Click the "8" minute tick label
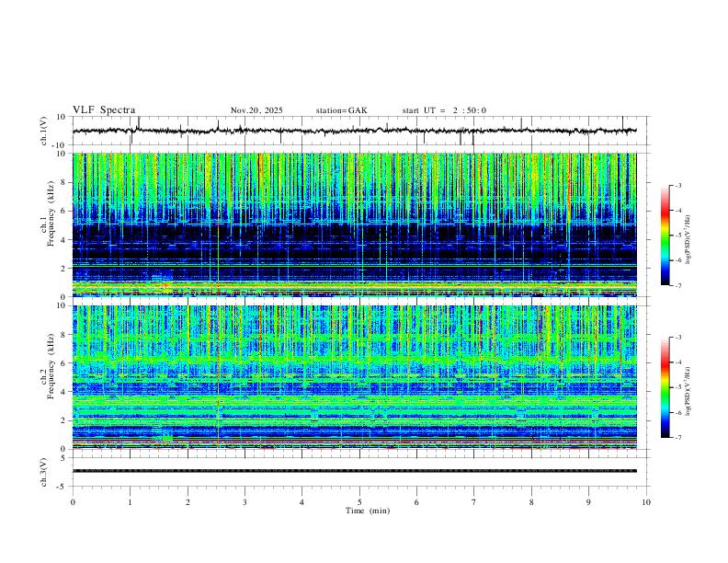Viewport: 728px width, 563px height. point(531,502)
